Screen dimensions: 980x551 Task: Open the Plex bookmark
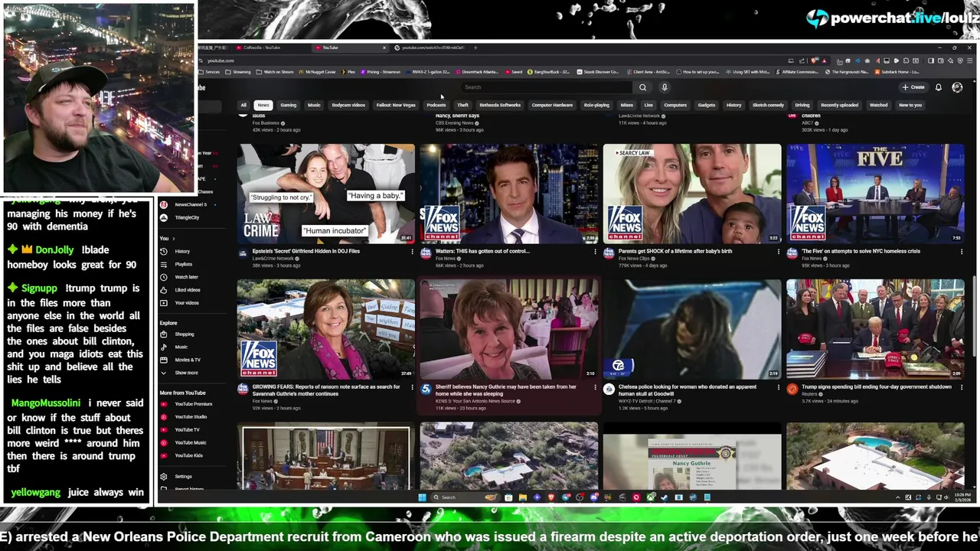click(x=349, y=72)
